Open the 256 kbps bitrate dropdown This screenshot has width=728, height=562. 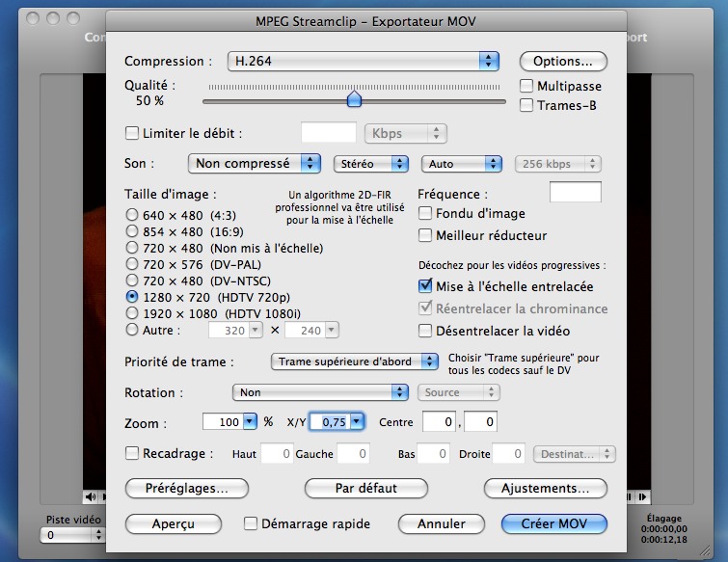(558, 164)
